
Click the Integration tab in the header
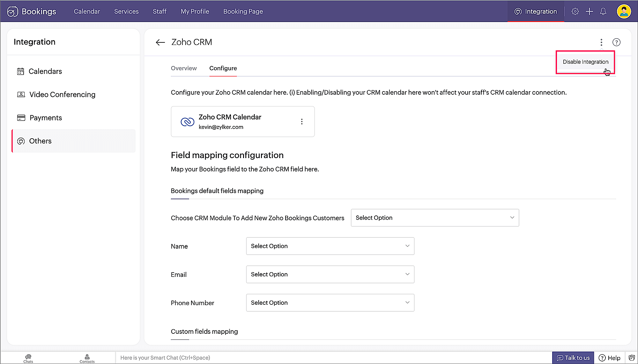[x=536, y=11]
